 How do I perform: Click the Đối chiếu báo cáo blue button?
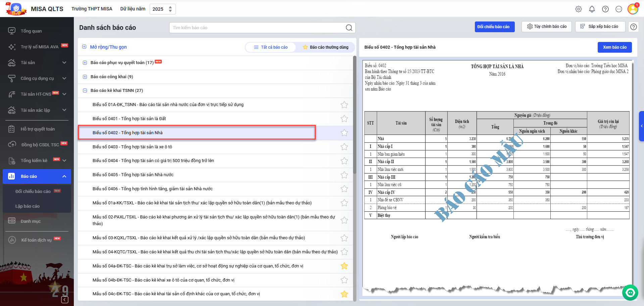coord(494,27)
